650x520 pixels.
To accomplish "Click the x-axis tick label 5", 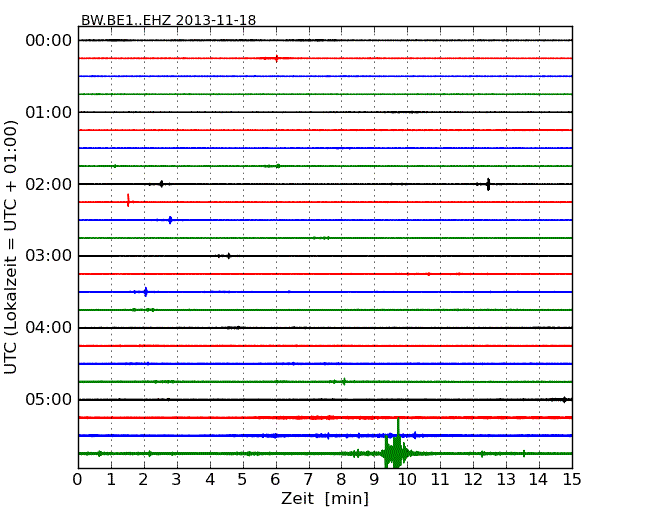I will click(243, 480).
